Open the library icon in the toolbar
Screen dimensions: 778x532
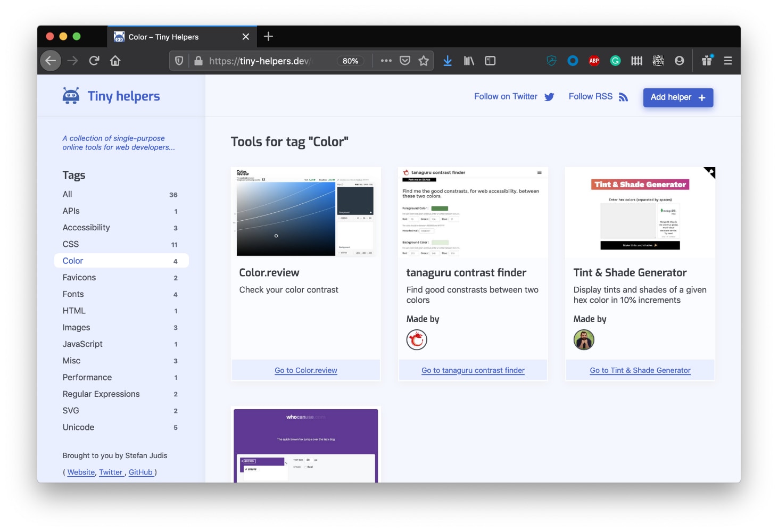point(469,61)
